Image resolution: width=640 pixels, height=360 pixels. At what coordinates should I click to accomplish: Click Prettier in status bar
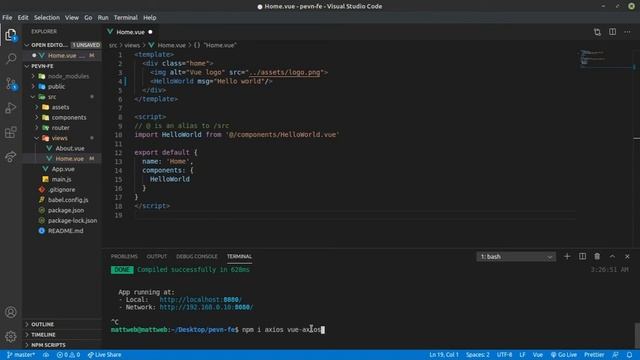click(594, 355)
